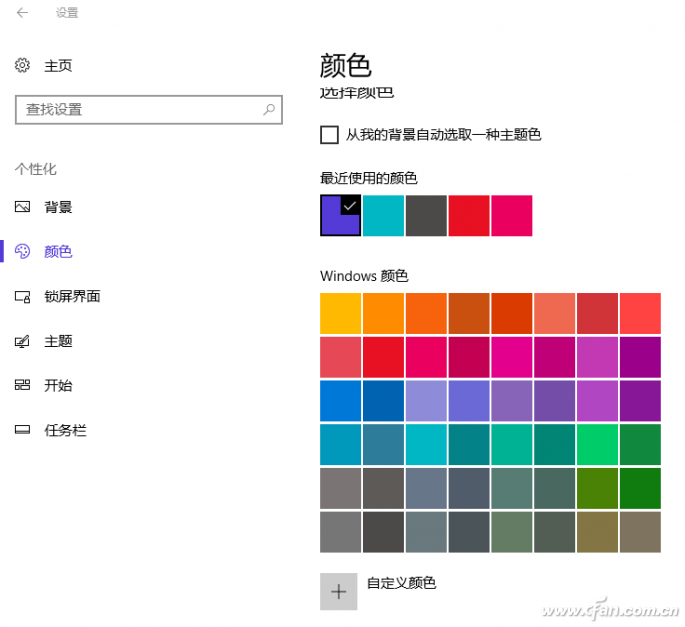Focus the 查找设置 search box

[x=140, y=109]
